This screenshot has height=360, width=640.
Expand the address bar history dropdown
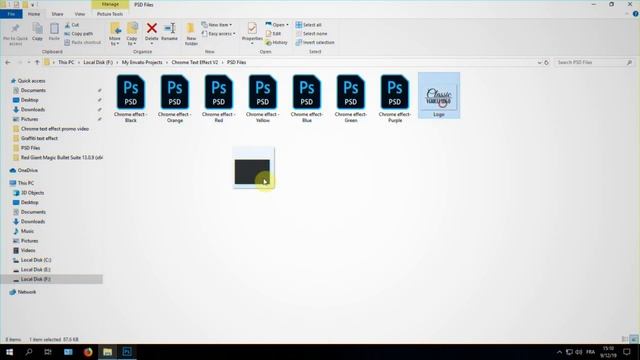[539, 62]
